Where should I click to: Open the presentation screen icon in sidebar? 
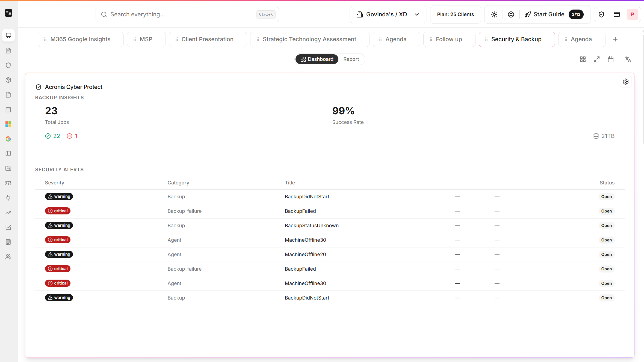[8, 35]
